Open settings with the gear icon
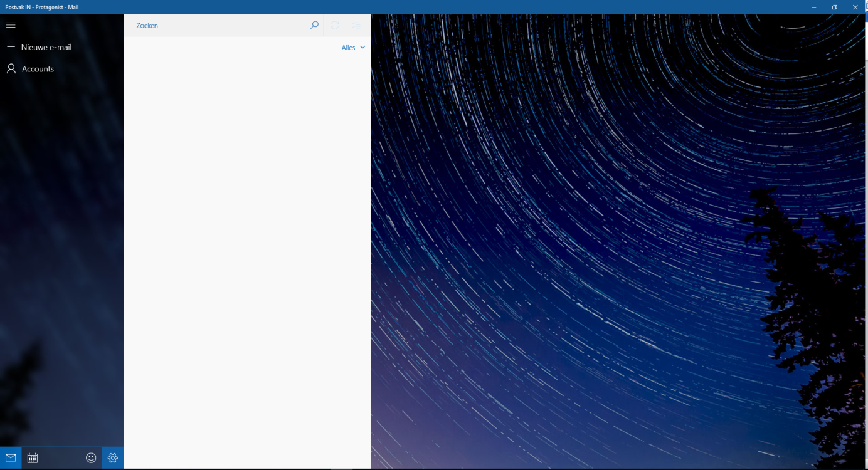 [x=113, y=458]
